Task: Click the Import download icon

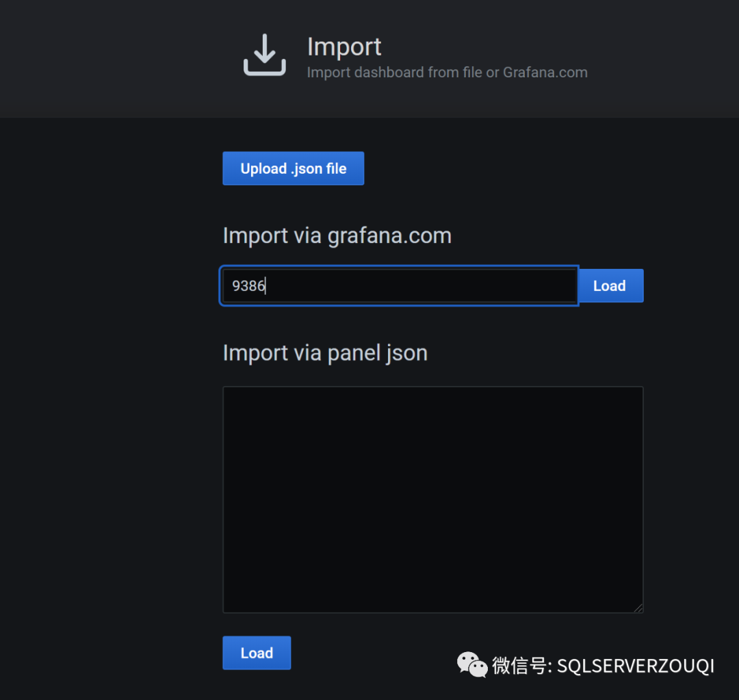Action: (264, 55)
